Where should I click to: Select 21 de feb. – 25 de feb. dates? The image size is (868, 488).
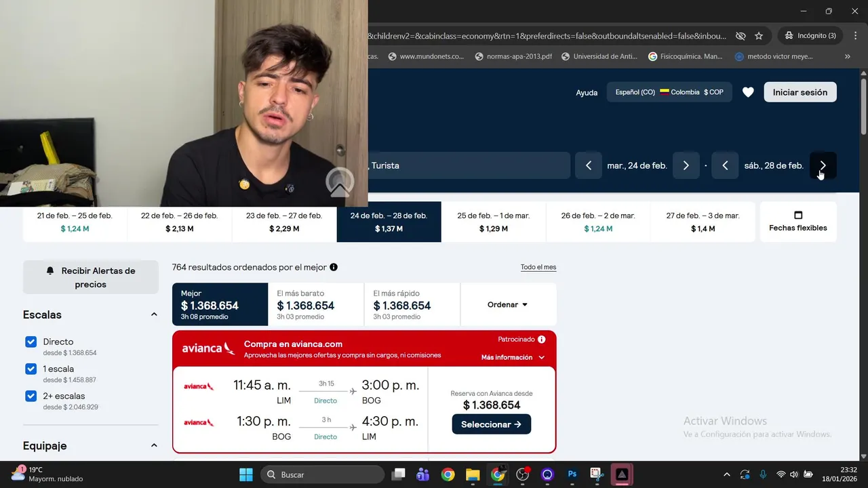[x=75, y=222]
